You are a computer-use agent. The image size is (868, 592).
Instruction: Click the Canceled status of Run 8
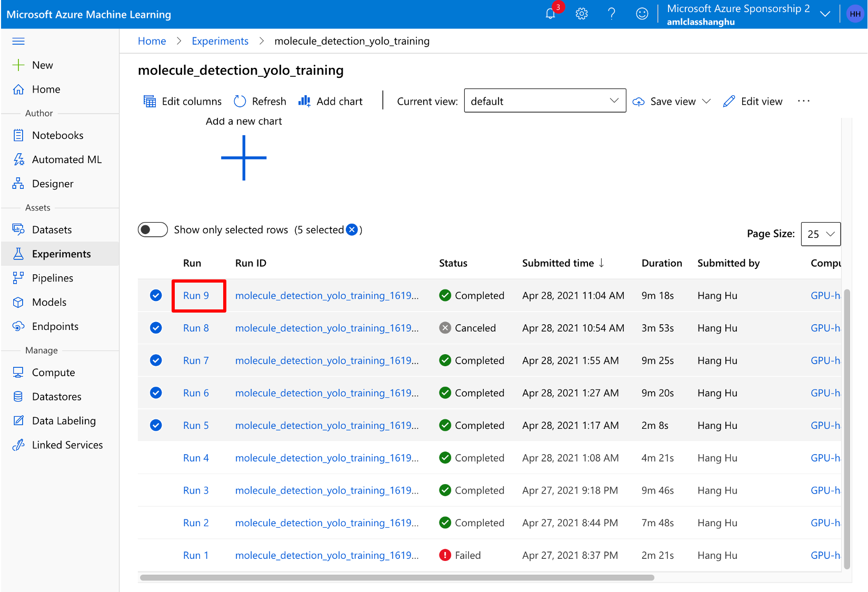[x=467, y=328]
